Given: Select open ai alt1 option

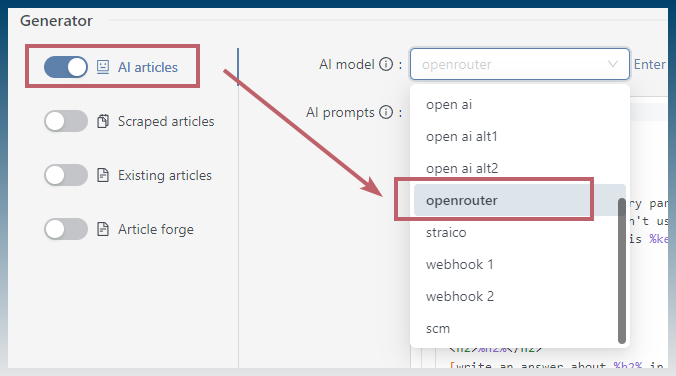Looking at the screenshot, I should click(520, 136).
